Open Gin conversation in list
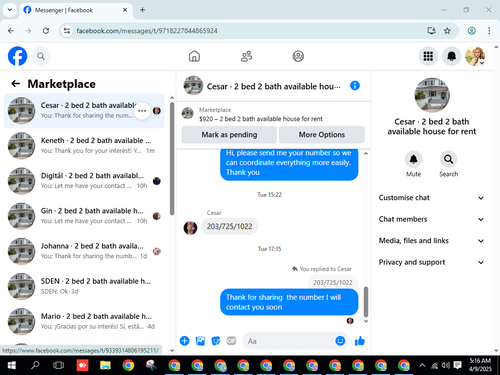Image resolution: width=500 pixels, height=375 pixels. 84,216
